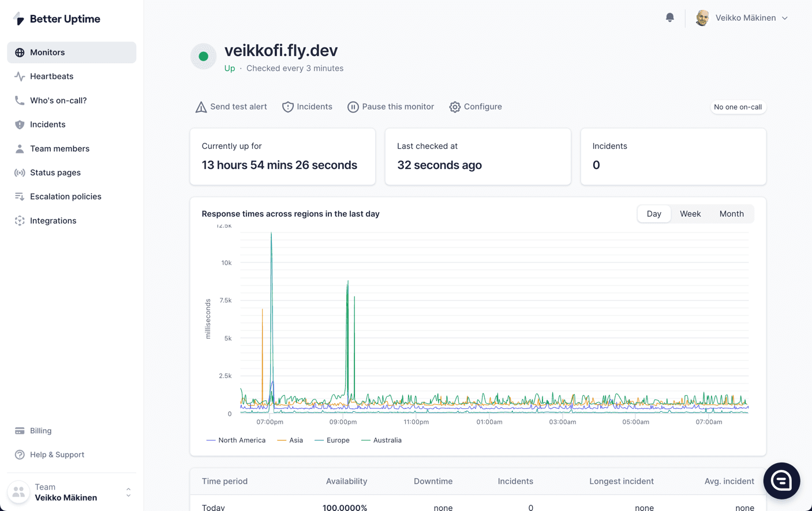Click the Help & Support icon

(x=20, y=454)
